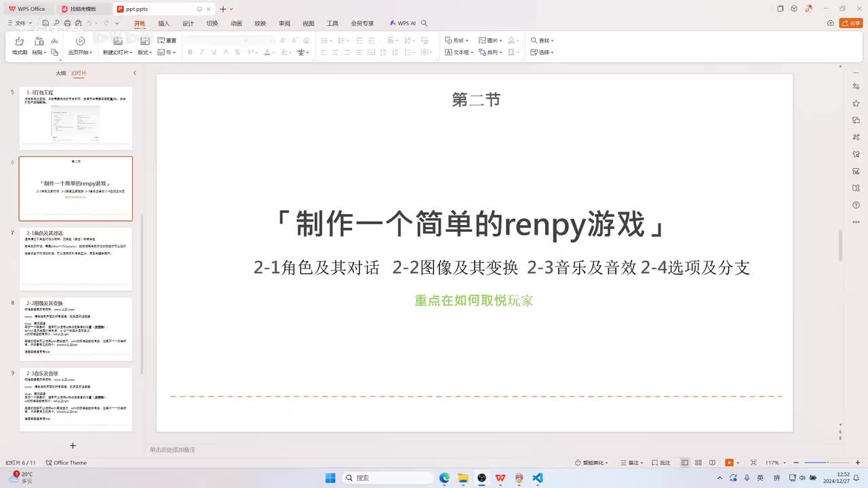Screen dimensions: 868x488
Task: Open the Select (选择) dropdown
Action: [x=542, y=52]
